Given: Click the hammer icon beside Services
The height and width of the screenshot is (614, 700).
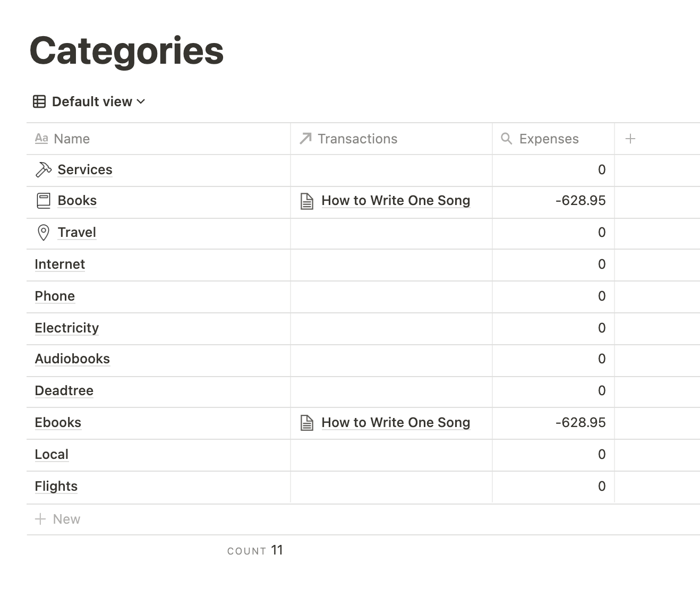Looking at the screenshot, I should (x=43, y=170).
